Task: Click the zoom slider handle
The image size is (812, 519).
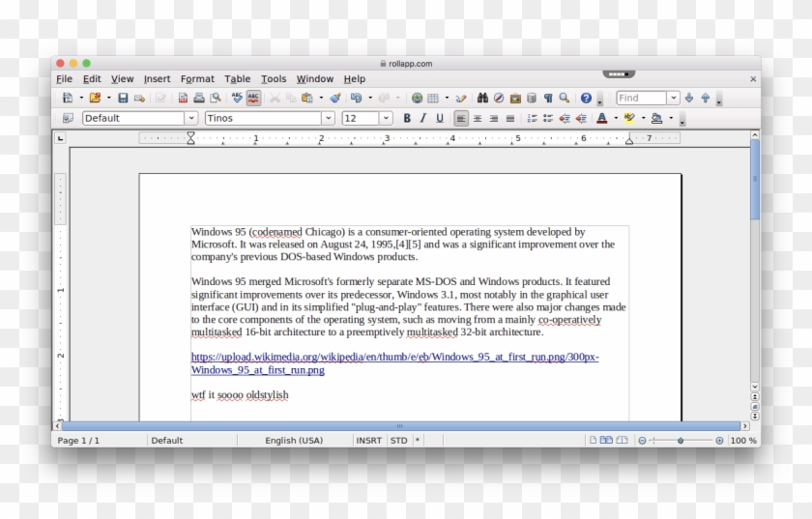Action: click(681, 441)
